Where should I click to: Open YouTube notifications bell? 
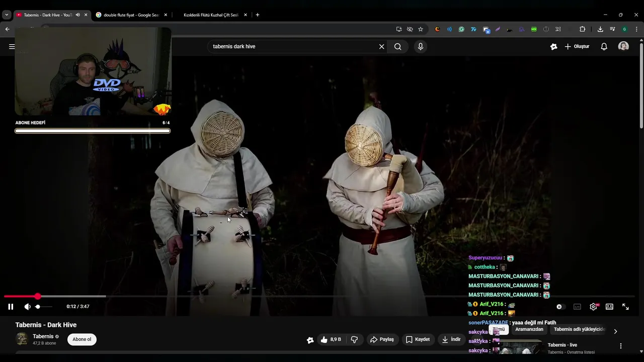pos(604,46)
